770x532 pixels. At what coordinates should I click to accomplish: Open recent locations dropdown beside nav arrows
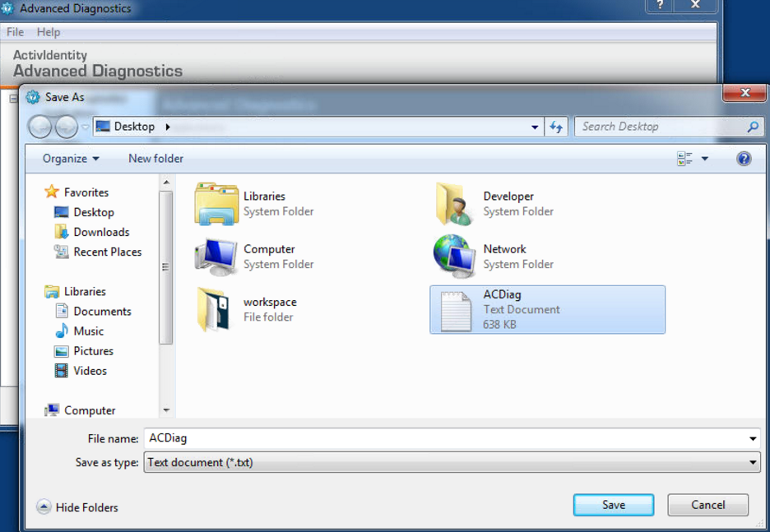(x=86, y=127)
